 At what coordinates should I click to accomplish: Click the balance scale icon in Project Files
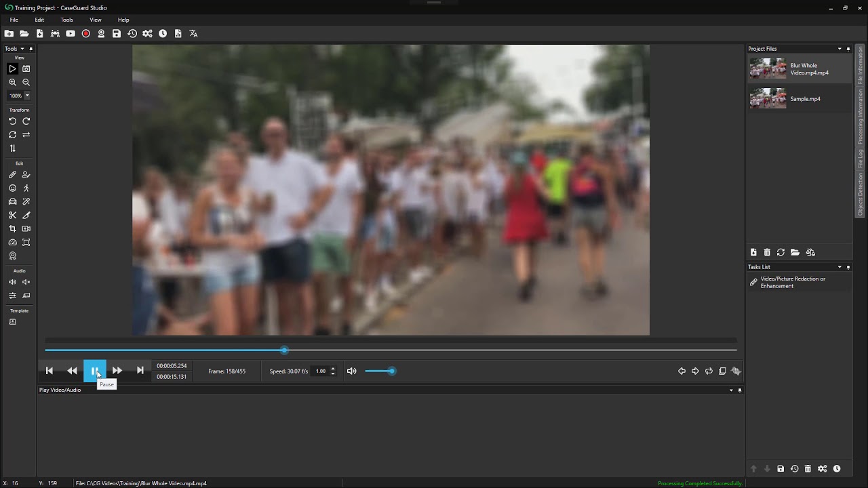tap(810, 252)
